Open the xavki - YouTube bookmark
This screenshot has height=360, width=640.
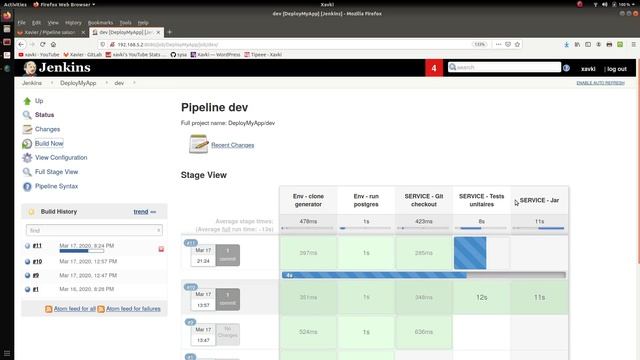[39, 55]
